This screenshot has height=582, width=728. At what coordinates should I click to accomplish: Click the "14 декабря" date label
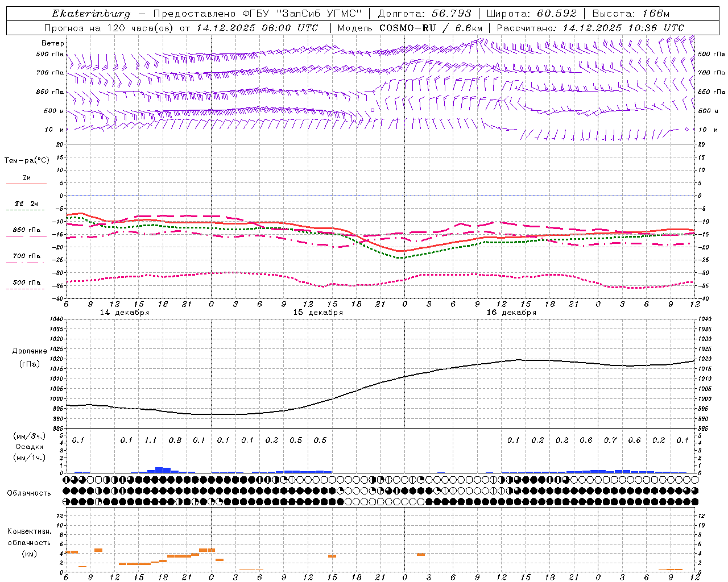pos(125,313)
